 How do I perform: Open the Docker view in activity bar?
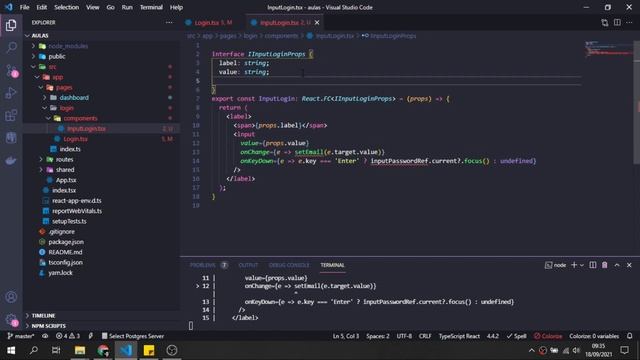(x=11, y=160)
